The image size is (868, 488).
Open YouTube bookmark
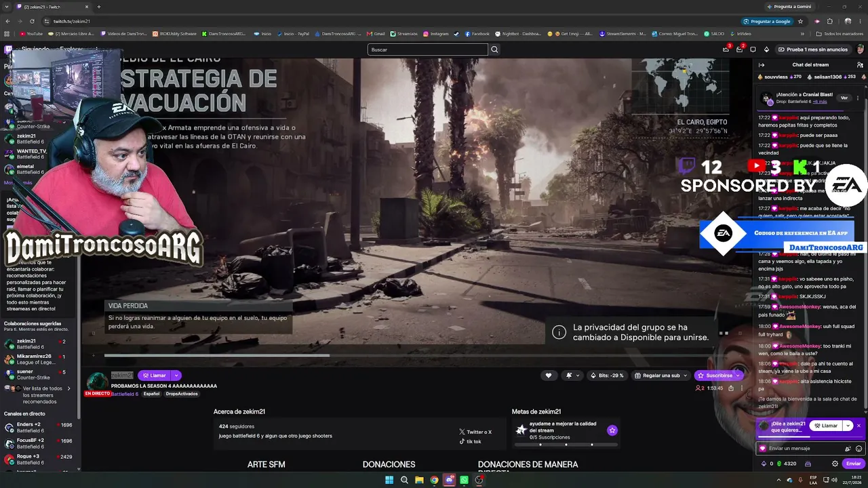coord(32,33)
